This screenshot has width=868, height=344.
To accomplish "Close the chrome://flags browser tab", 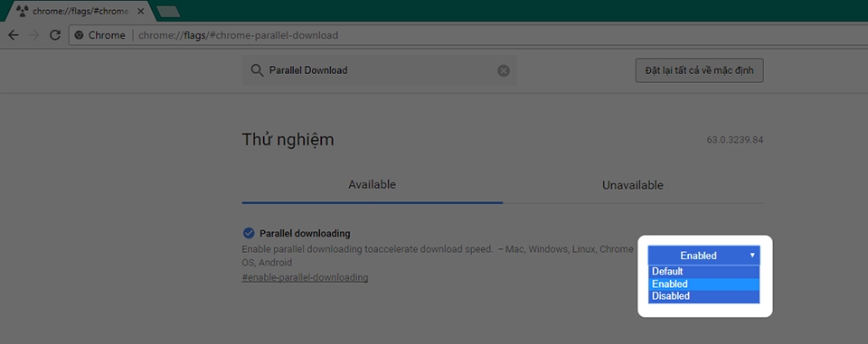I will coord(141,11).
